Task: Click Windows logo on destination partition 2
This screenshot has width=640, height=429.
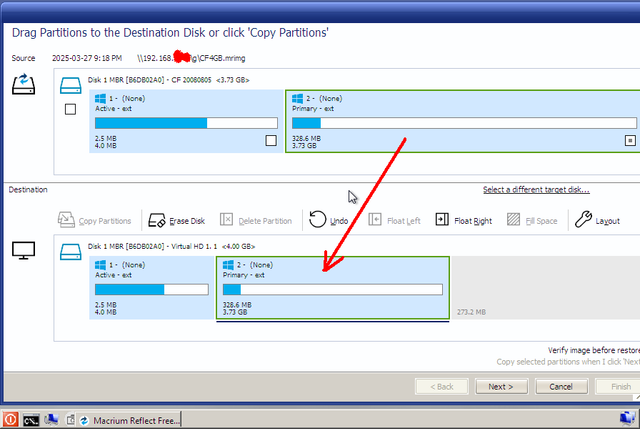Action: pos(228,265)
